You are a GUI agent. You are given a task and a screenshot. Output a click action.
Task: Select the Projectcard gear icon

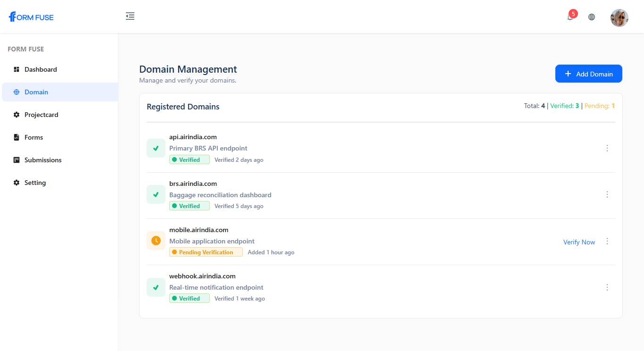tap(16, 115)
